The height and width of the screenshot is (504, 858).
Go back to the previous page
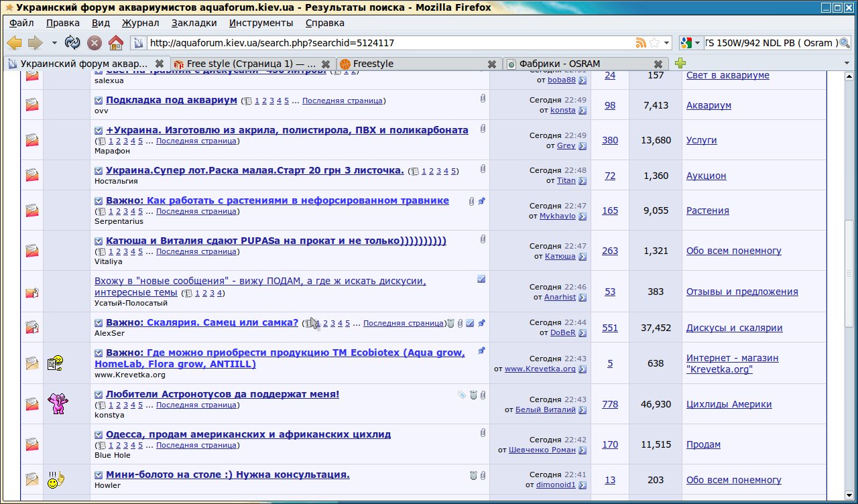tap(14, 43)
